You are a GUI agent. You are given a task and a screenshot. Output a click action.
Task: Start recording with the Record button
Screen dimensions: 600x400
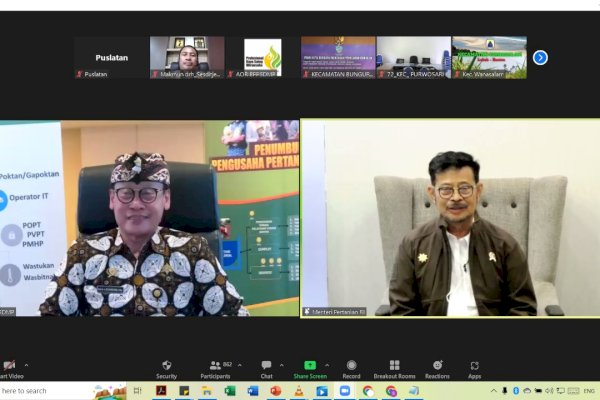tap(351, 367)
